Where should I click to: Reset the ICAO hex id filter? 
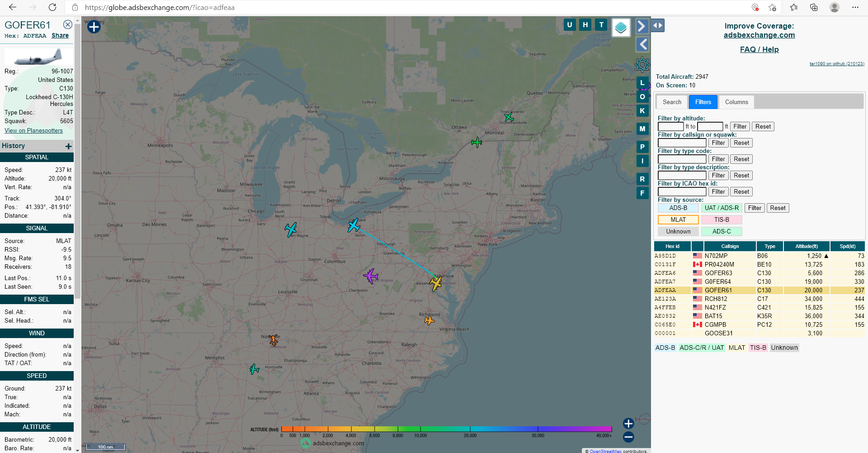click(741, 192)
